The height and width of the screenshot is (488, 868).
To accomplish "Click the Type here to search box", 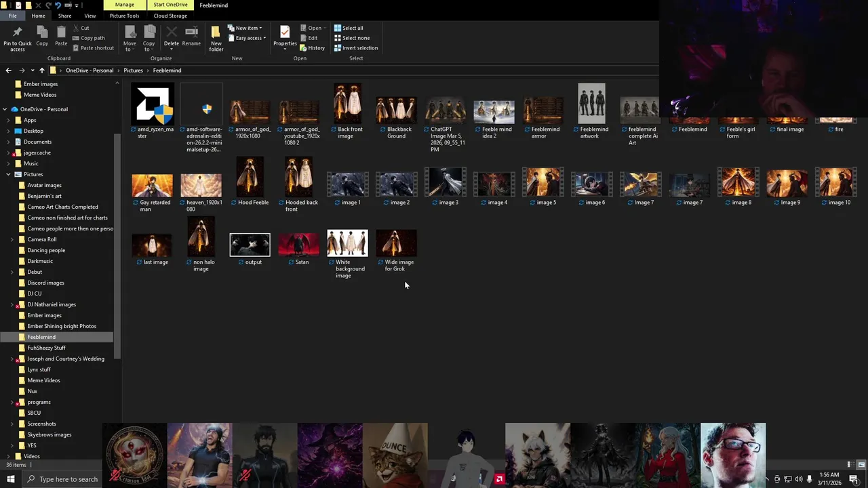I will coord(61,479).
